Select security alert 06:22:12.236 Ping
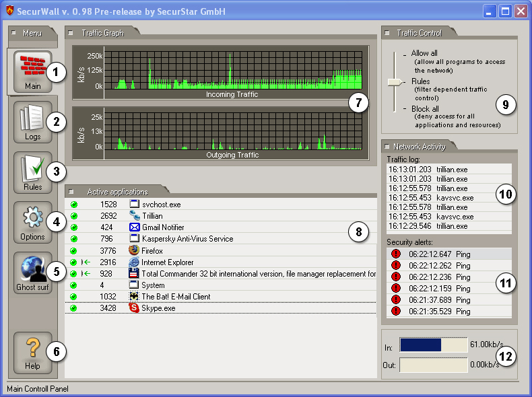532x397 pixels. click(449, 277)
